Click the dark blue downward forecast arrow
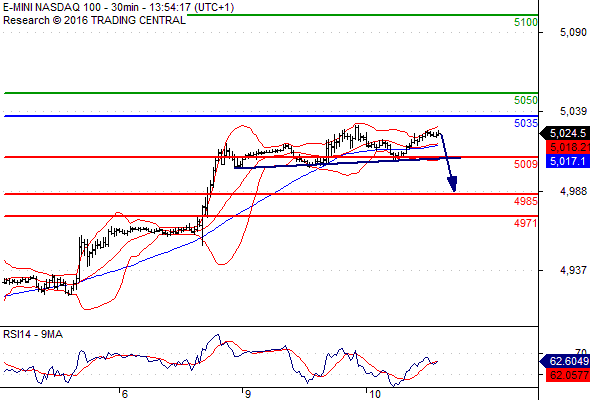Viewport: 590px width, 400px height. point(449,163)
